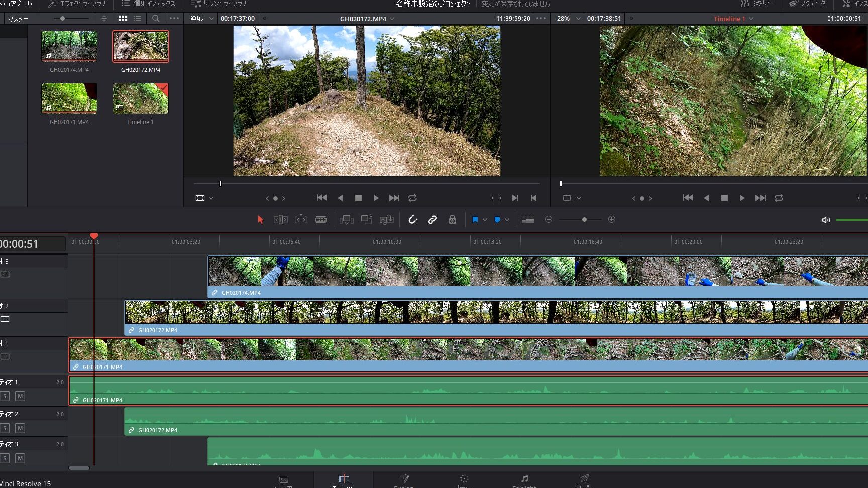Screen dimensions: 868x488
Task: Activate the Blade edit mode tool
Action: (x=321, y=220)
